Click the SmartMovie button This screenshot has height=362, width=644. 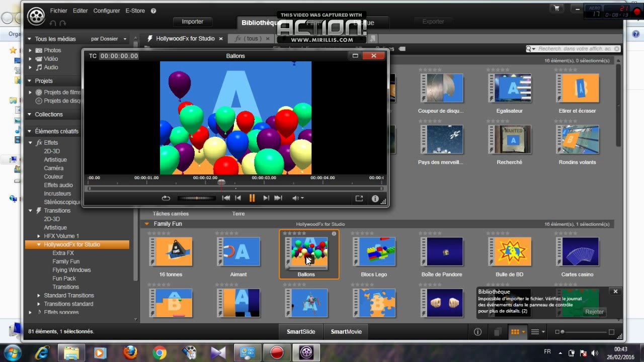point(346,332)
